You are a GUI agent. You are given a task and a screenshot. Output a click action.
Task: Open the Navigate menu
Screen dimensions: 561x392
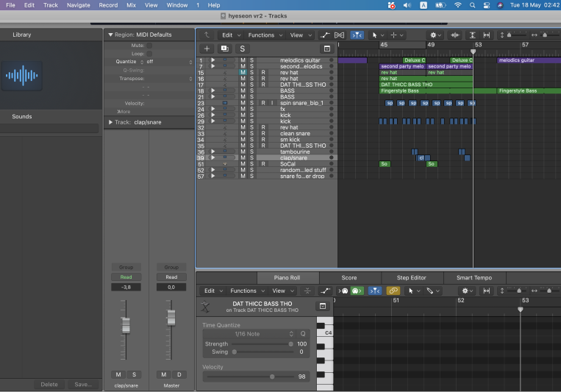(x=79, y=5)
